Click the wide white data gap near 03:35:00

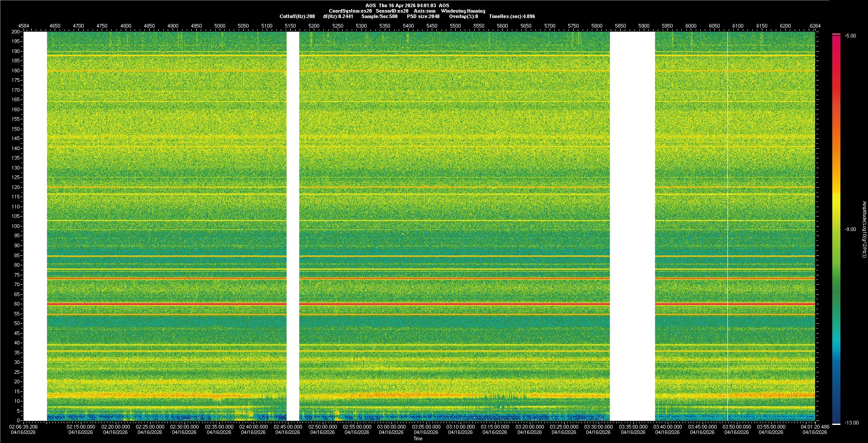[632, 226]
